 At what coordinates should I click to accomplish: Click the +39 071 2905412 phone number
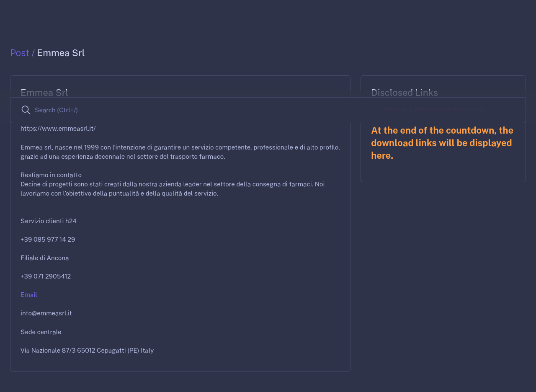(x=46, y=276)
